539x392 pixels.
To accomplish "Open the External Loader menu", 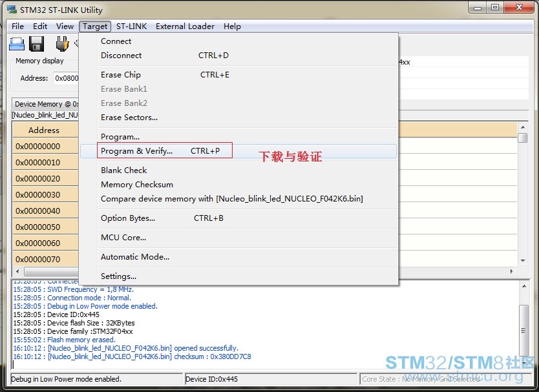I will (x=185, y=26).
